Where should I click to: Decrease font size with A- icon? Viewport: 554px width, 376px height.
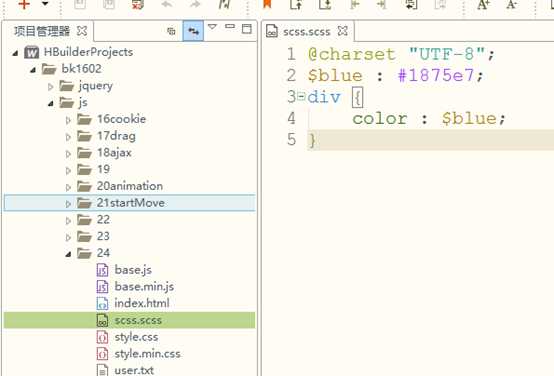tap(512, 4)
